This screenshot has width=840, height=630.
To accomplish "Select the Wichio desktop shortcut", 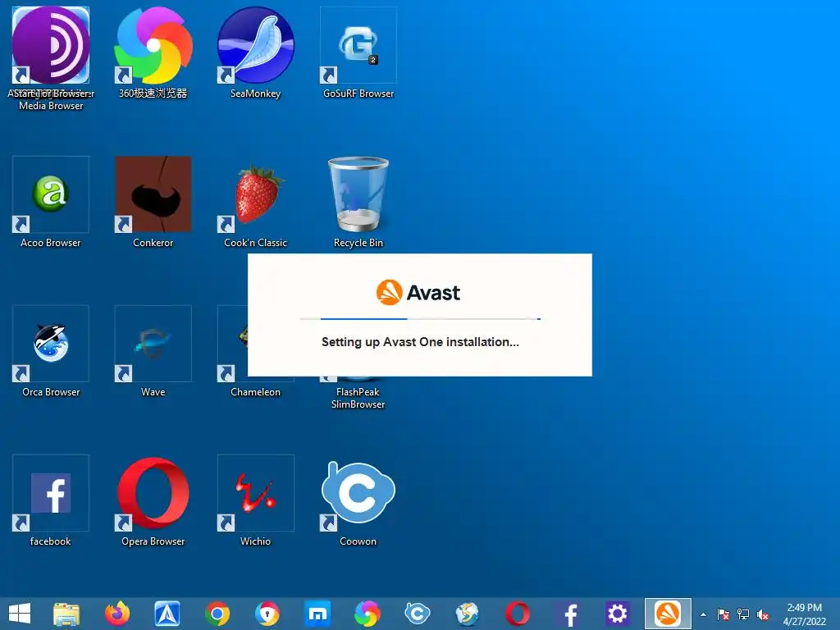I will 256,493.
